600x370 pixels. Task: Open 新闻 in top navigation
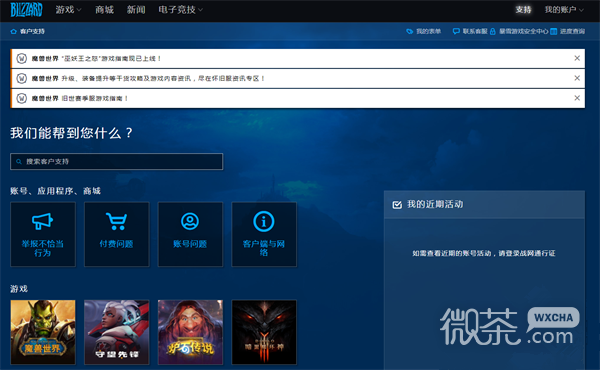click(x=136, y=10)
